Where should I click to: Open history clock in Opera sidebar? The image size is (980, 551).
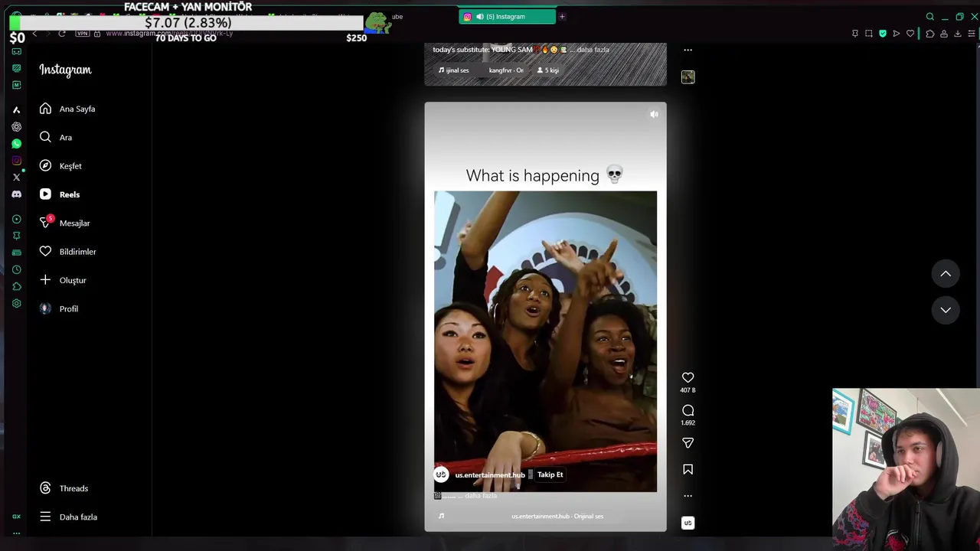pyautogui.click(x=16, y=269)
